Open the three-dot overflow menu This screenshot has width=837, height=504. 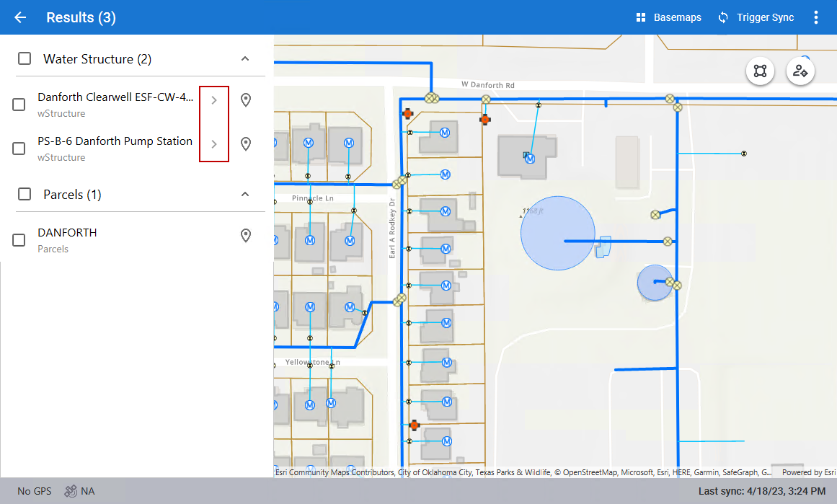[816, 17]
